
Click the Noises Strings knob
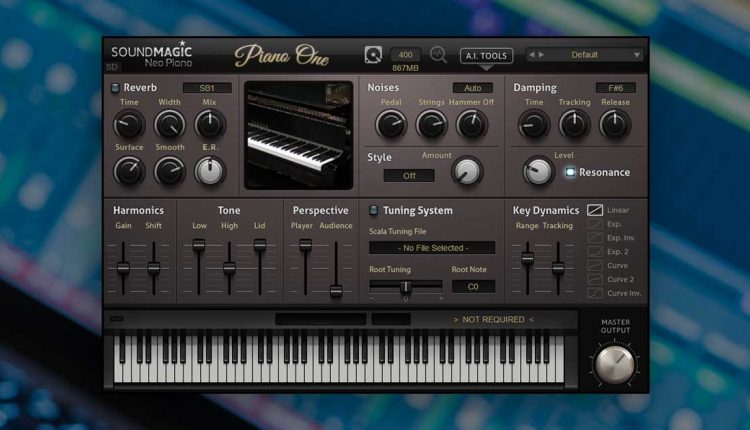tap(431, 124)
